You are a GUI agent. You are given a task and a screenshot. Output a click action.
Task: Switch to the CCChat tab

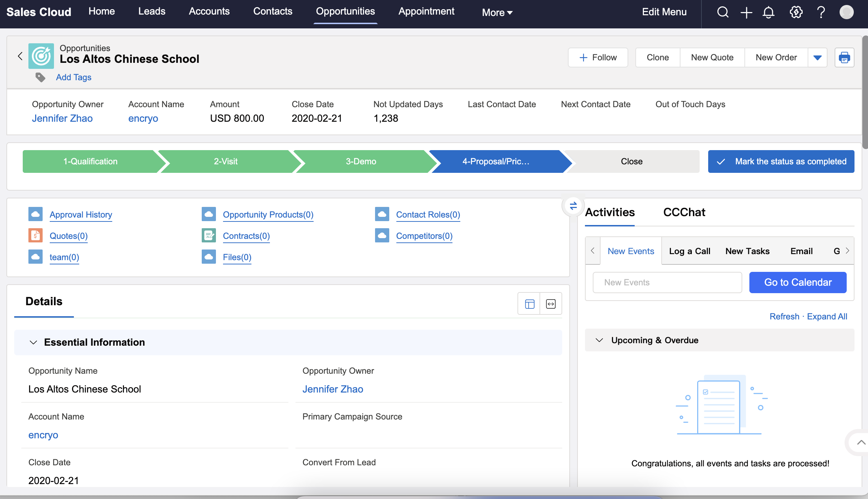click(x=684, y=212)
